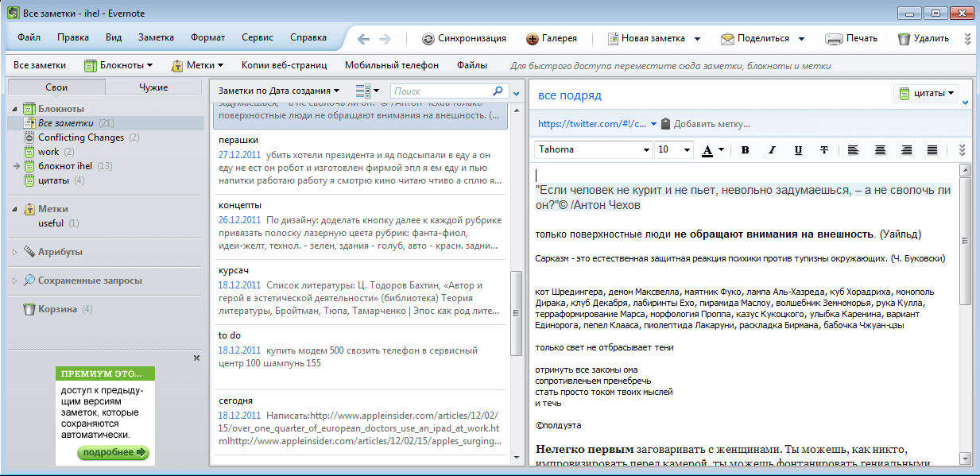This screenshot has height=476, width=980.
Task: Align text left in editor
Action: (x=853, y=149)
